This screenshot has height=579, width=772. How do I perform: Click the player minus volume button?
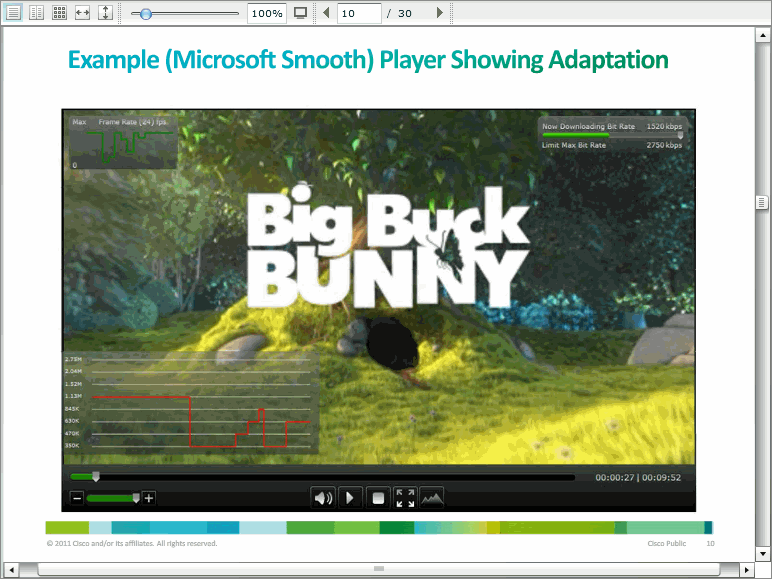77,498
